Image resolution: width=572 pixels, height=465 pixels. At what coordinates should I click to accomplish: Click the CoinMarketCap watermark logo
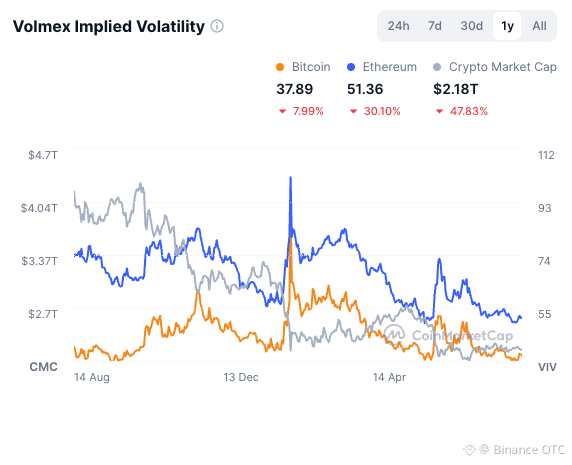click(394, 334)
